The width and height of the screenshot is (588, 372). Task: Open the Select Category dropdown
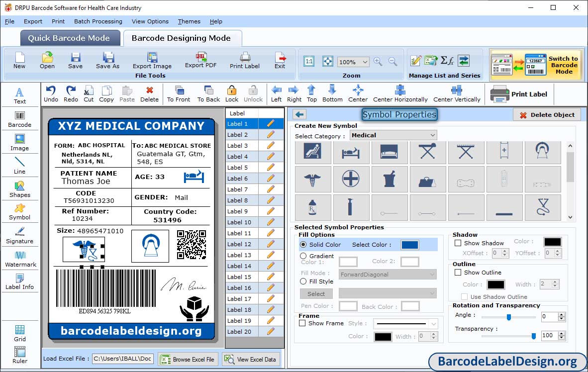[x=393, y=135]
